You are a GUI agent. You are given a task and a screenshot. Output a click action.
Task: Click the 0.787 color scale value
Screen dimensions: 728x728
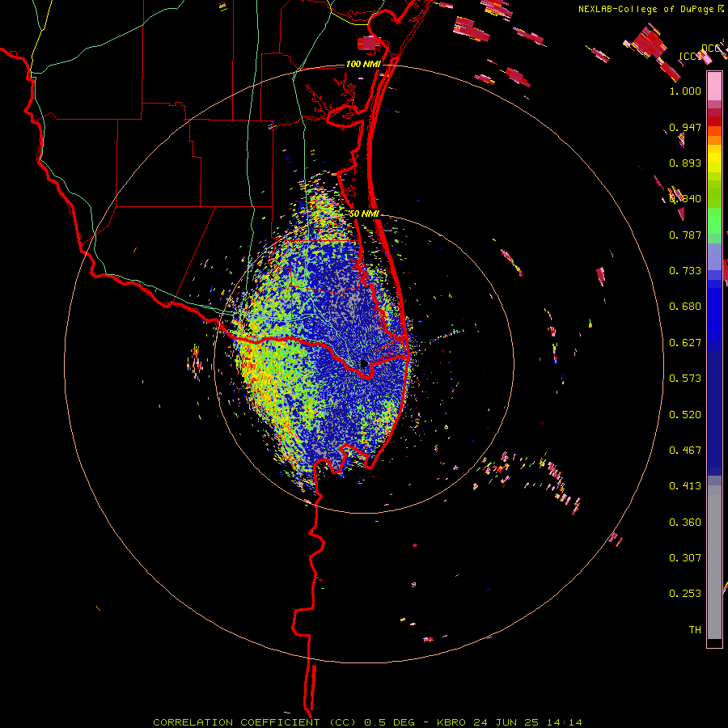point(685,235)
